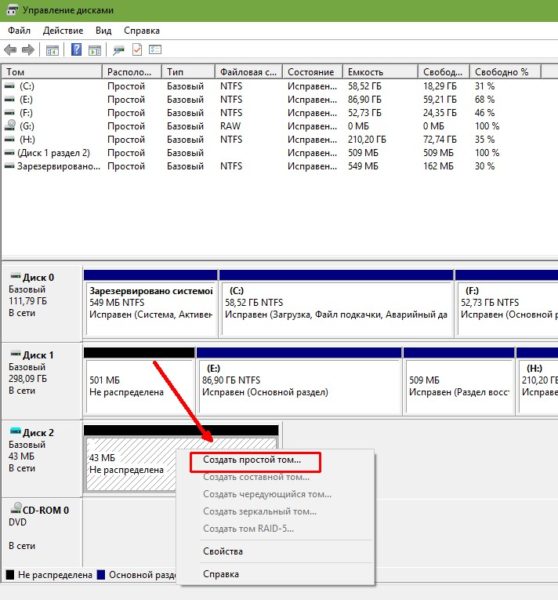Sort list by Файловая система column header
The image size is (558, 600).
coord(248,72)
